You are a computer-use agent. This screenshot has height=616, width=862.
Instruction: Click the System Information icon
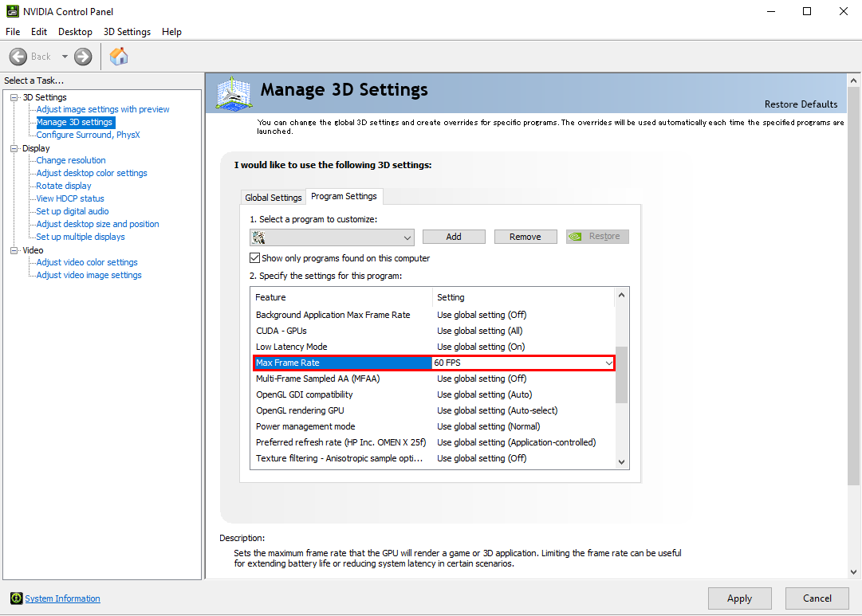pyautogui.click(x=17, y=598)
